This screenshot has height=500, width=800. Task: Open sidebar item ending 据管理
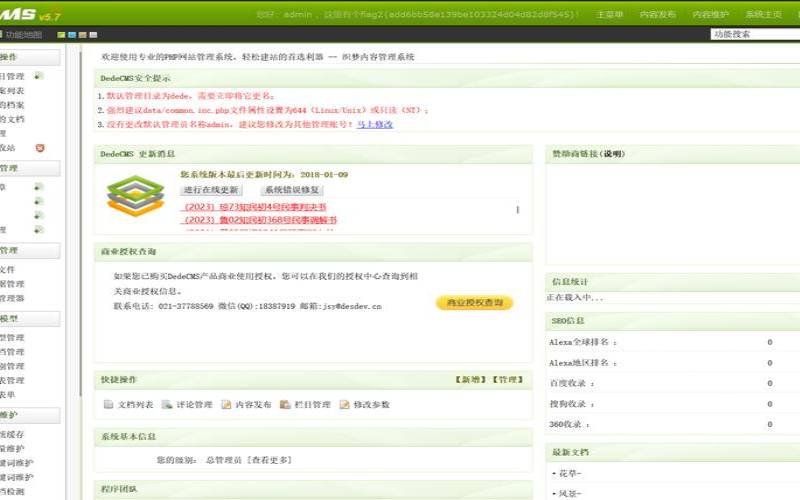click(x=12, y=284)
